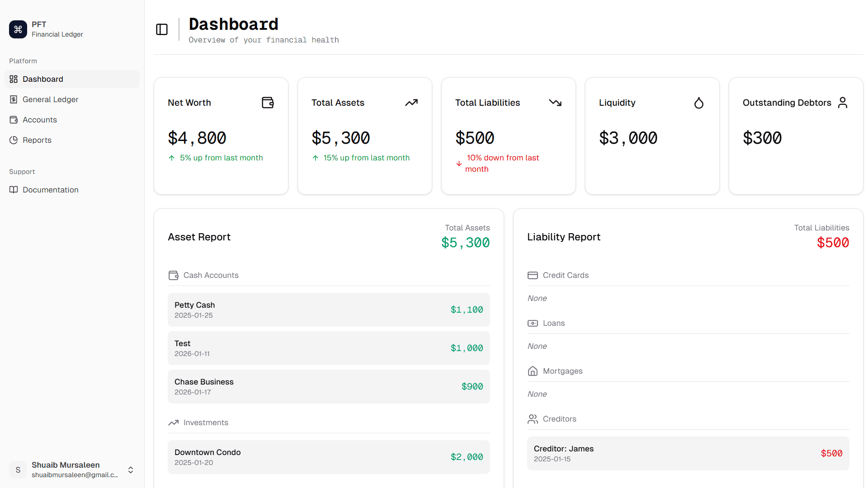Screen dimensions: 868x488
Task: Open the Reports page from the sidebar
Action: pyautogui.click(x=37, y=140)
